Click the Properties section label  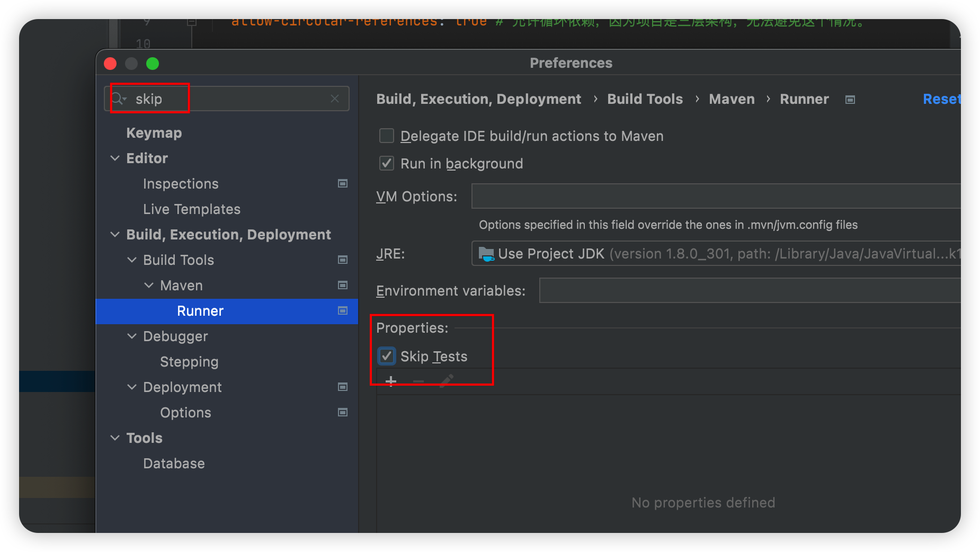pos(412,327)
